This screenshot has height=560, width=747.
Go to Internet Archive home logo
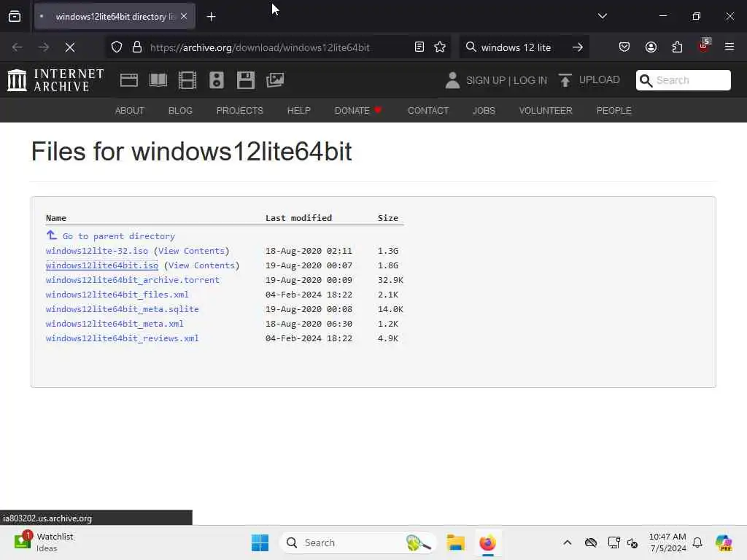(x=55, y=80)
